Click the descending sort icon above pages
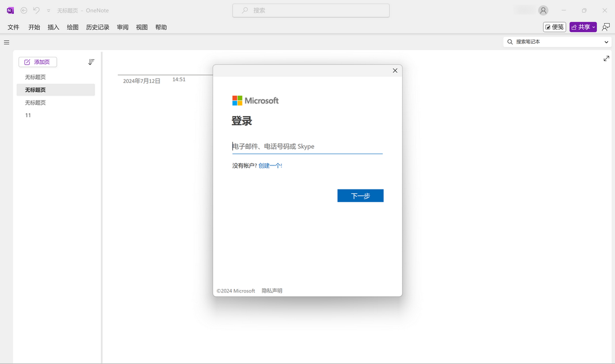Screen dimensions: 615x364 tap(91, 61)
